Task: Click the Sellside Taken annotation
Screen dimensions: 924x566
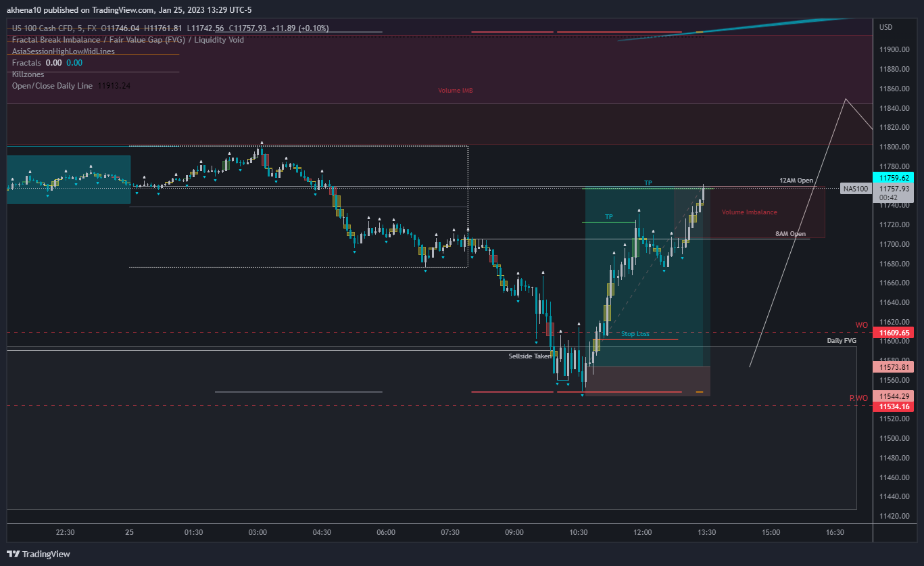Action: (530, 356)
